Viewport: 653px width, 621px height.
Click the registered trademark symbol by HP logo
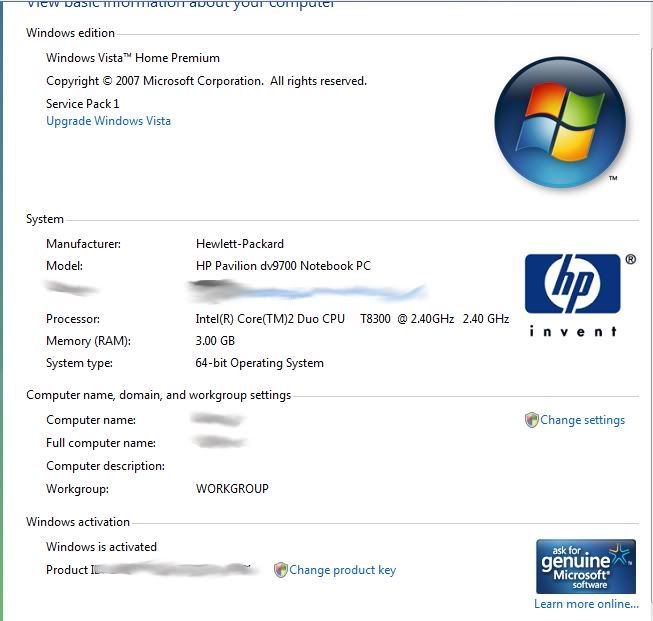(631, 259)
